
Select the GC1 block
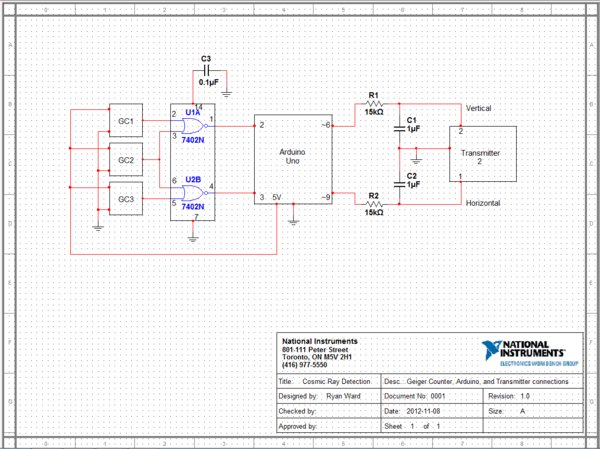(126, 120)
